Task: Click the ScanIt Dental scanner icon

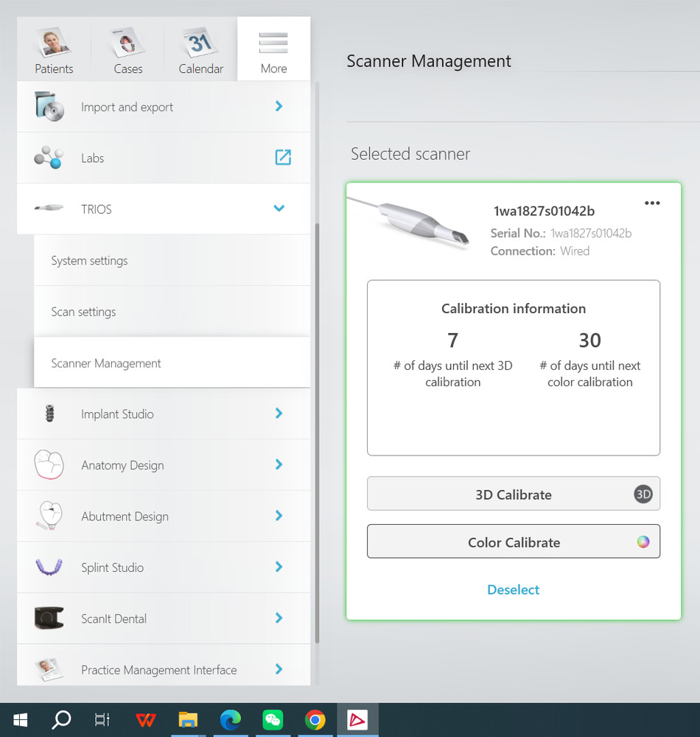Action: 49,618
